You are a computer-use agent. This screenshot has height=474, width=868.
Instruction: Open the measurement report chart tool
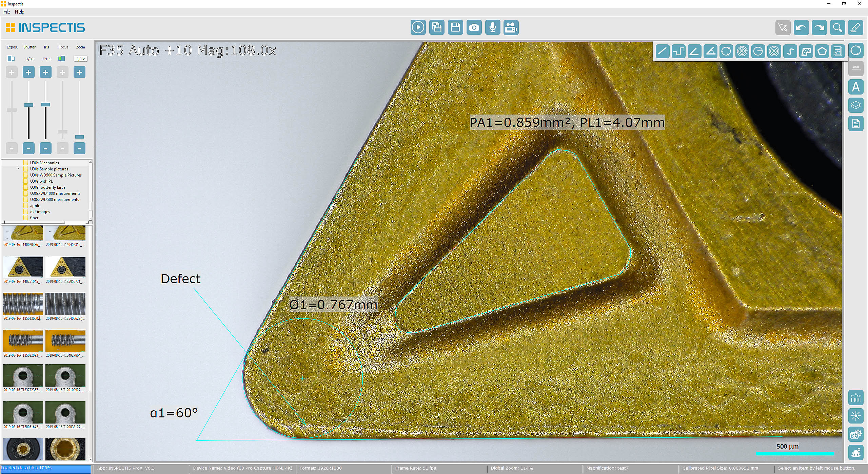tap(838, 51)
